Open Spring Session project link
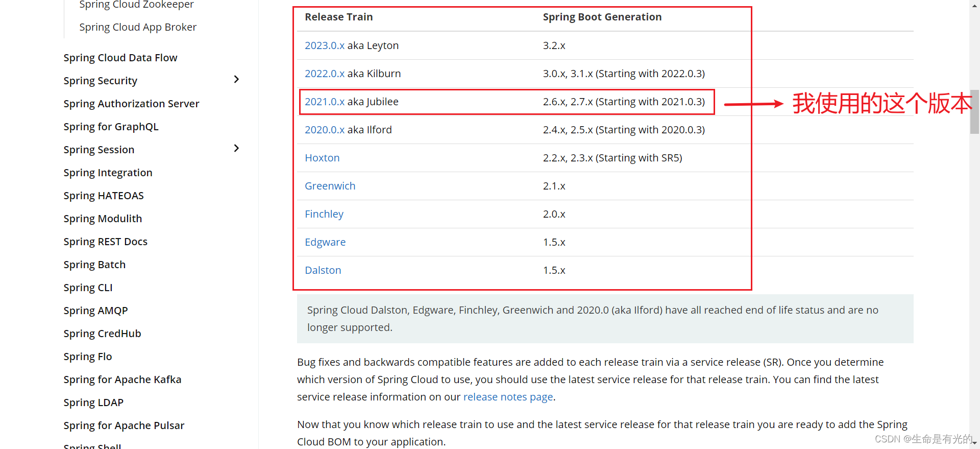This screenshot has height=449, width=980. click(x=99, y=150)
